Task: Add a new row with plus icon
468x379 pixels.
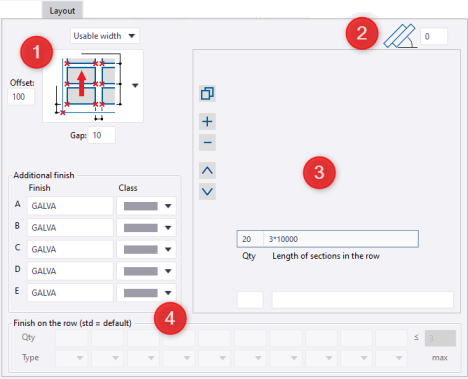Action: 207,121
